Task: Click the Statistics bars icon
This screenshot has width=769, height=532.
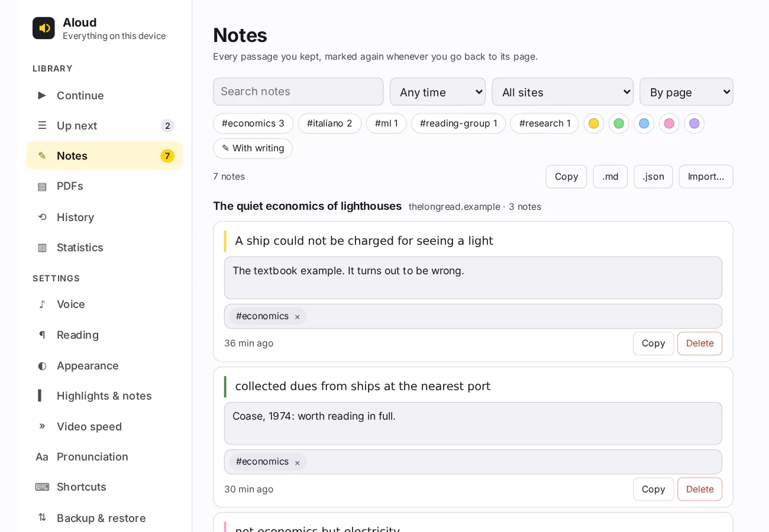Action: click(x=42, y=247)
